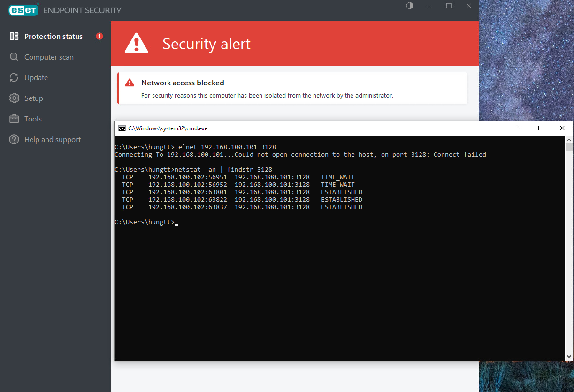The image size is (574, 392).
Task: Click the ESET logo
Action: (x=23, y=10)
